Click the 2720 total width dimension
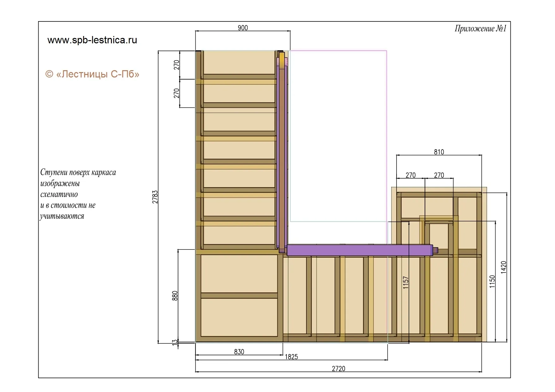The image size is (555, 392). tap(338, 369)
